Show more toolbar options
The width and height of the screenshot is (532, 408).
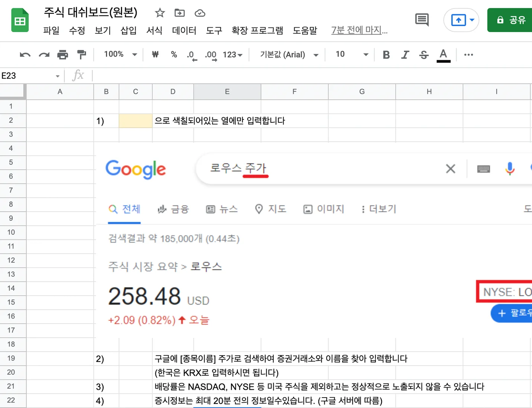(468, 55)
